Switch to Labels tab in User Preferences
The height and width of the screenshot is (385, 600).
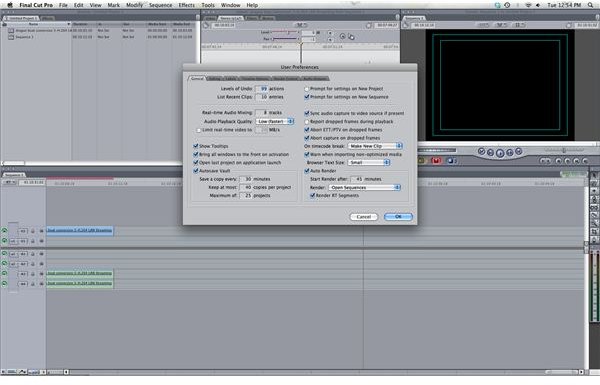230,78
